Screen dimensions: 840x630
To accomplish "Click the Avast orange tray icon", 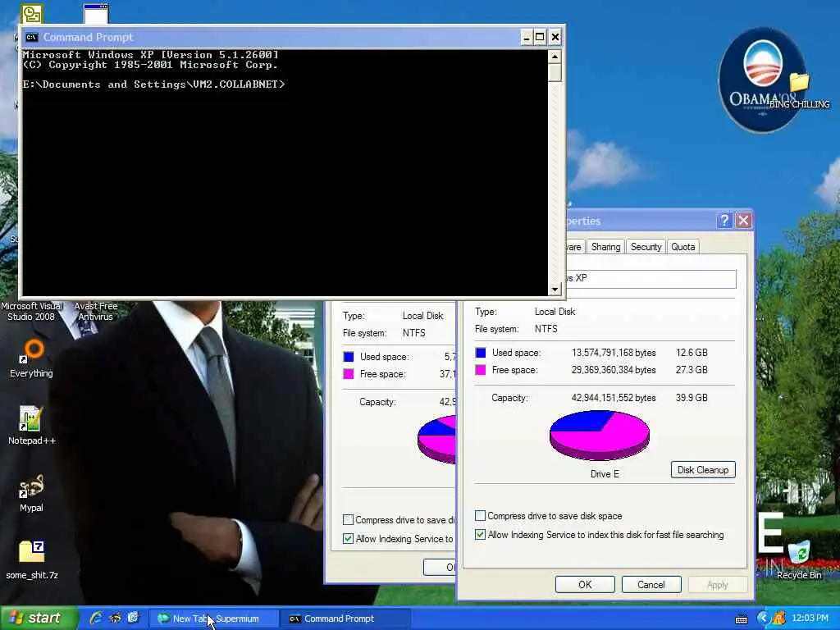I will coord(779,619).
